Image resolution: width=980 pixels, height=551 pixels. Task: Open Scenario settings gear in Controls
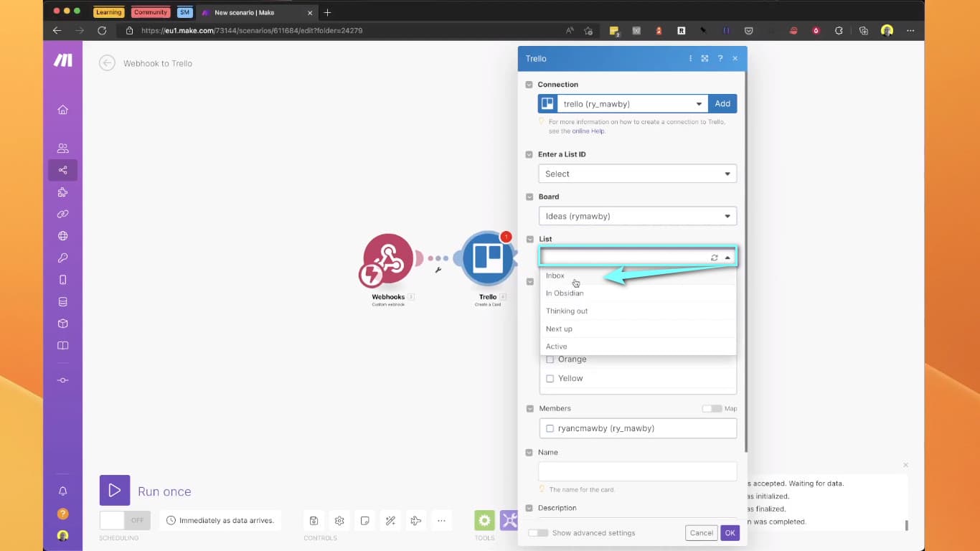point(339,520)
